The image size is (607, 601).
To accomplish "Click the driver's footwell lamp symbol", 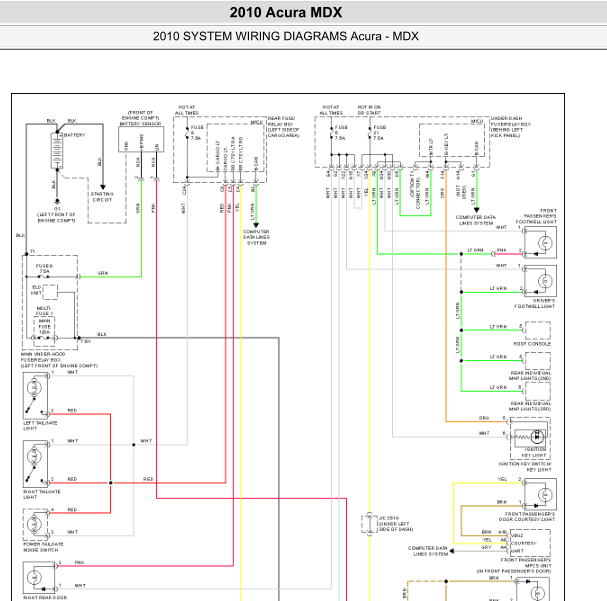I will tap(545, 281).
